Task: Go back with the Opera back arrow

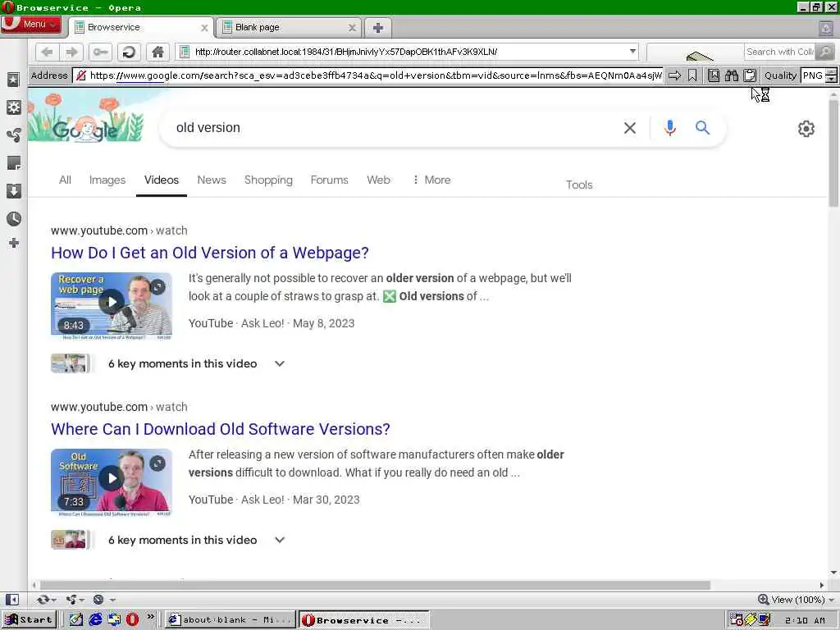Action: point(47,52)
